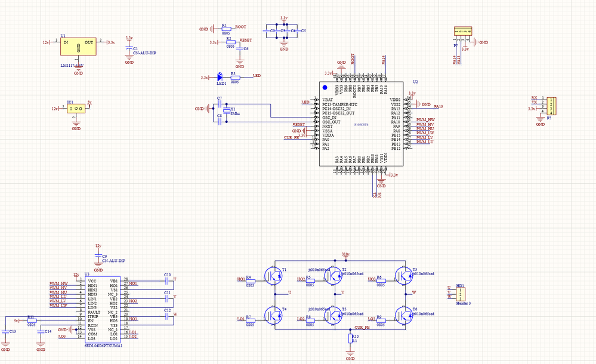This screenshot has height=364, width=596.
Task: Select the P7 four-pin header
Action: (x=551, y=106)
